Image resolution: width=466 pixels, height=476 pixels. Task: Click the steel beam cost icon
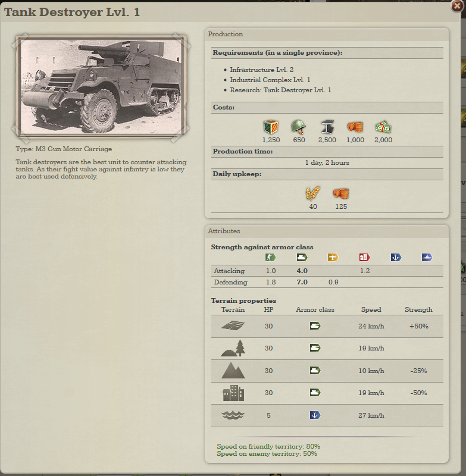tap(327, 127)
